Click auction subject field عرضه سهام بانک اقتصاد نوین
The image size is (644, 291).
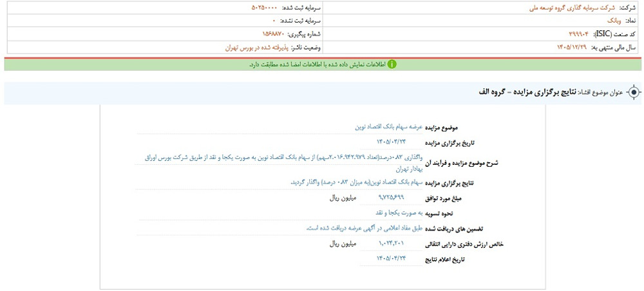tap(388, 127)
